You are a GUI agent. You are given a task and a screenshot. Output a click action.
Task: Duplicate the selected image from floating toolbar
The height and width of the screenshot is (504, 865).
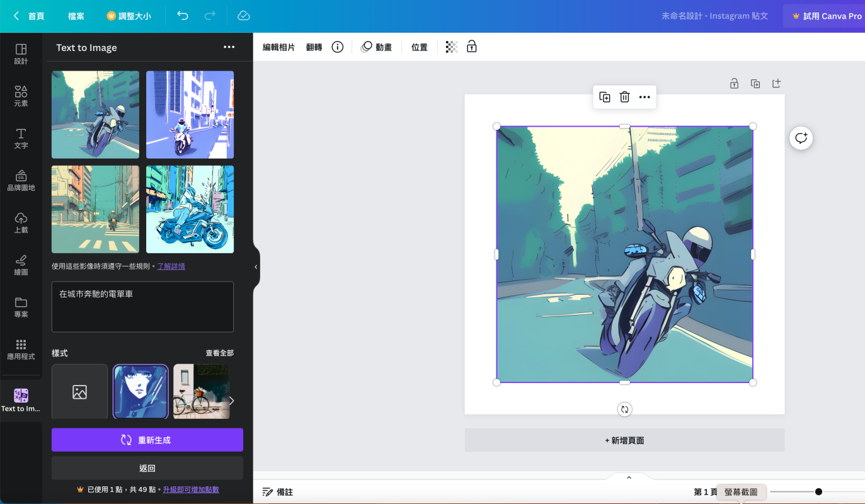tap(605, 97)
